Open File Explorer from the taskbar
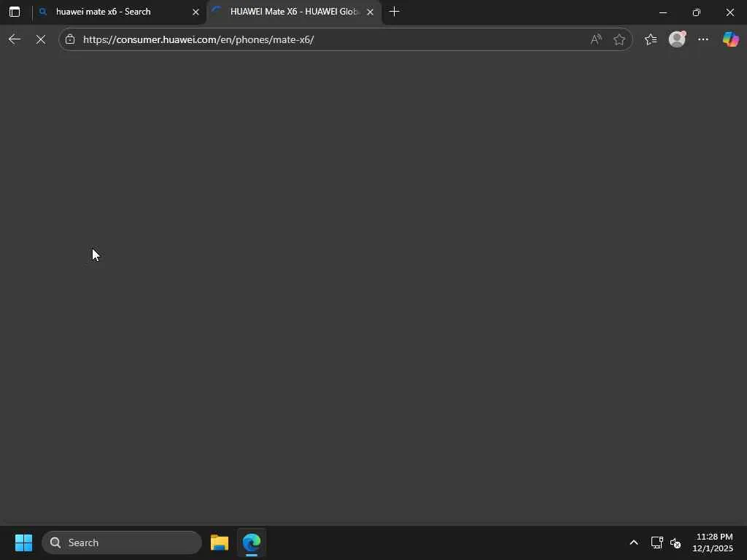The width and height of the screenshot is (747, 560). (220, 542)
